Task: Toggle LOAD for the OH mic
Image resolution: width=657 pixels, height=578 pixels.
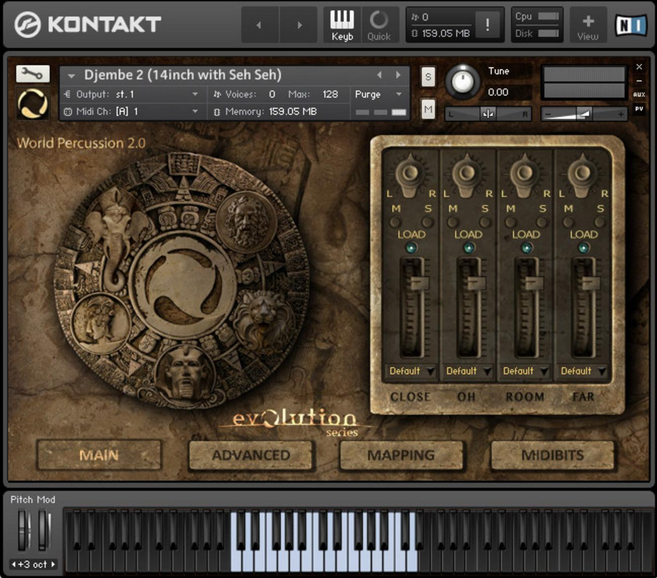Action: (468, 248)
